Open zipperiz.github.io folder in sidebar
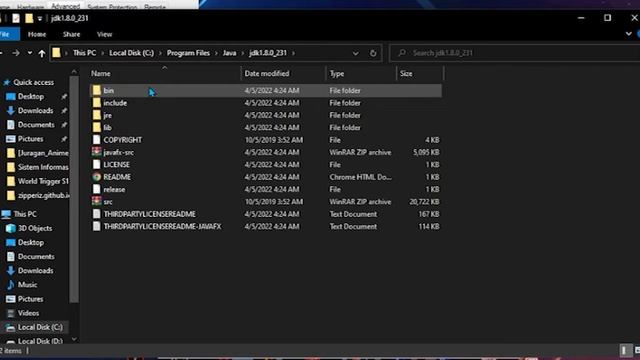 click(43, 196)
